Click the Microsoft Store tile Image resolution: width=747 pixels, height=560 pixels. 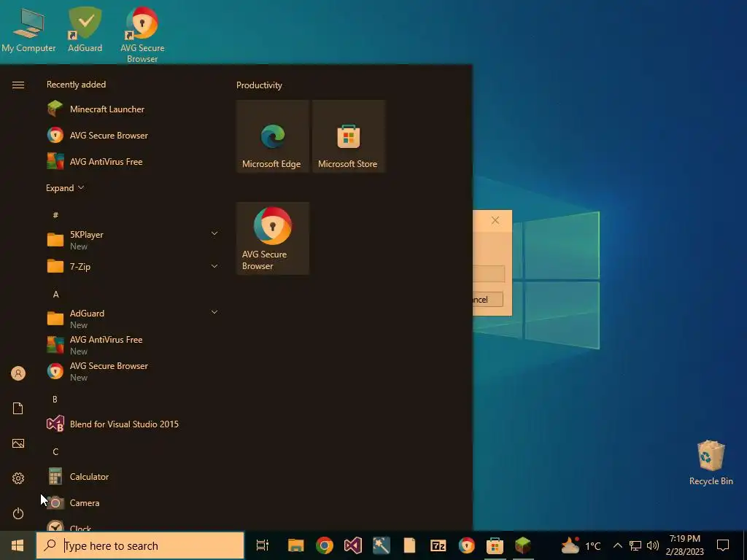pyautogui.click(x=348, y=136)
